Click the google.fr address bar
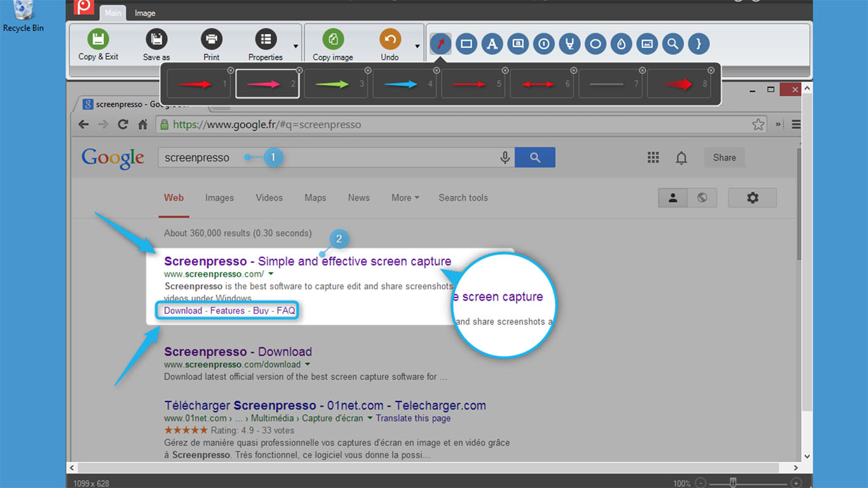868x488 pixels. point(462,125)
